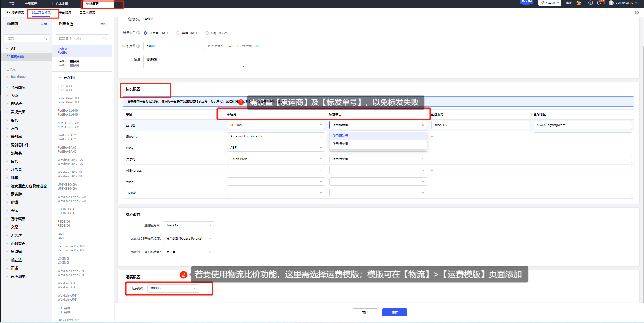The image size is (644, 323).
Task: Open the 追踪服务商 Track123 dropdown
Action: tap(188, 225)
